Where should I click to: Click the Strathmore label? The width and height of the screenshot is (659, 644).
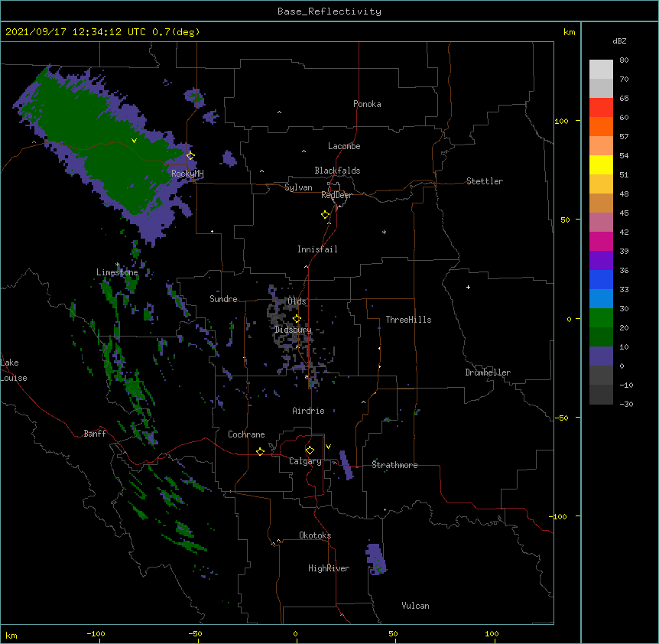click(x=394, y=465)
